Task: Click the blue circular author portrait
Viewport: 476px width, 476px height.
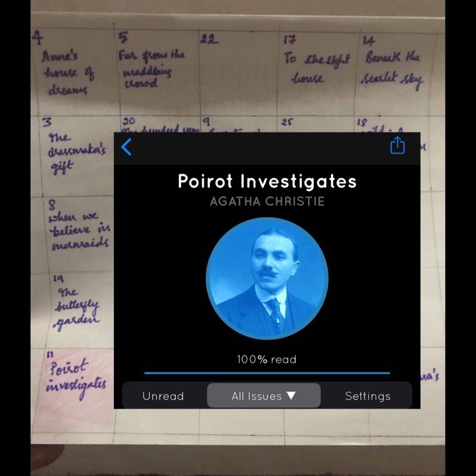Action: pos(267,279)
